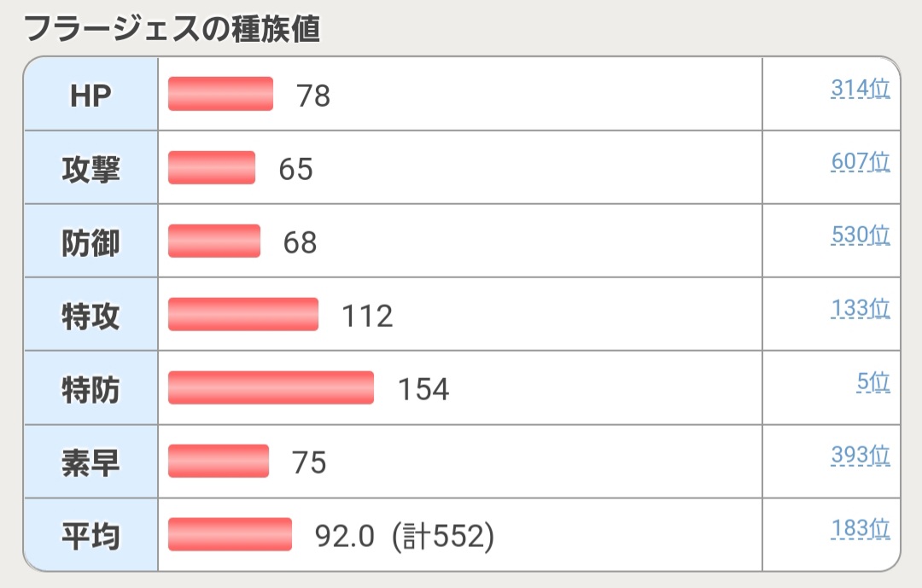The width and height of the screenshot is (922, 588).
Task: Click the 特攻 red stat bar
Action: pos(243,314)
